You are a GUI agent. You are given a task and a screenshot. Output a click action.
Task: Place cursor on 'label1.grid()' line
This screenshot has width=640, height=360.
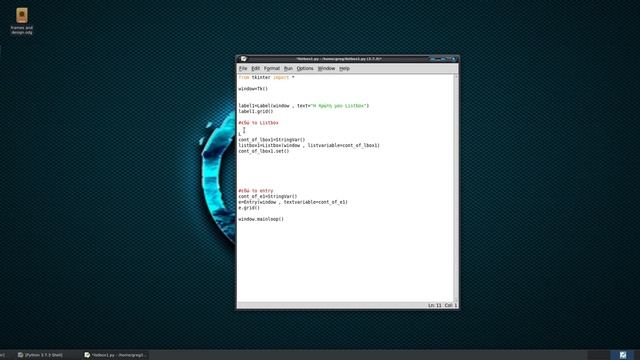tap(256, 111)
